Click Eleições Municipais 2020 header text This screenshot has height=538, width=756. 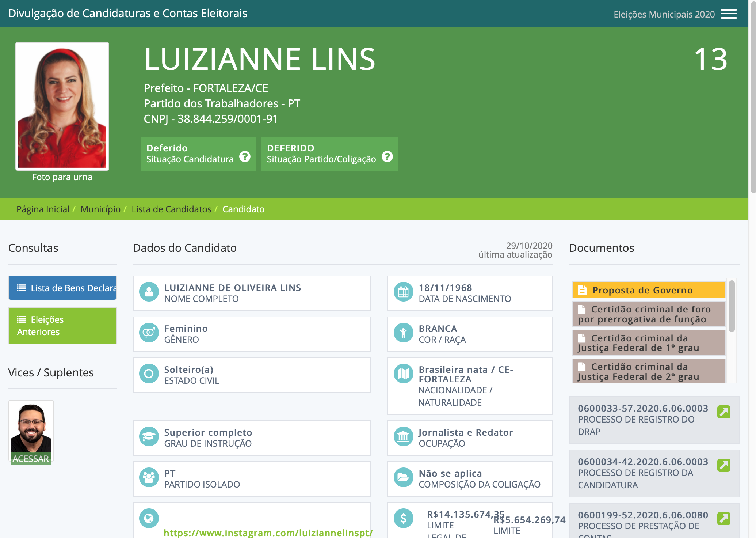(x=664, y=14)
